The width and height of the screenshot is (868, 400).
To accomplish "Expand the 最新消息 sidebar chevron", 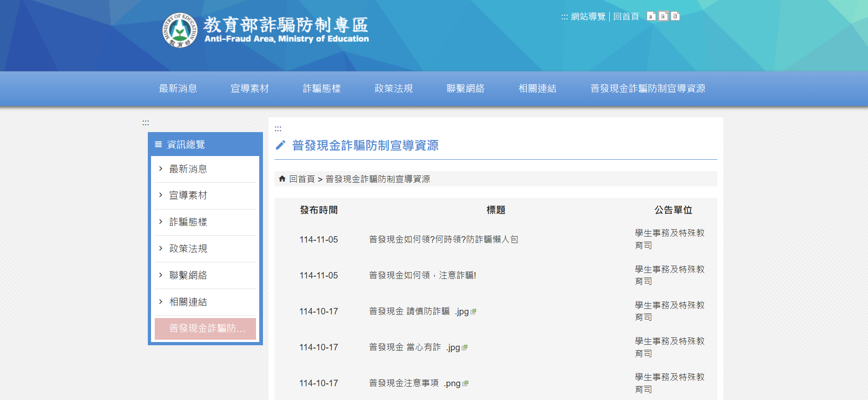I will click(161, 169).
